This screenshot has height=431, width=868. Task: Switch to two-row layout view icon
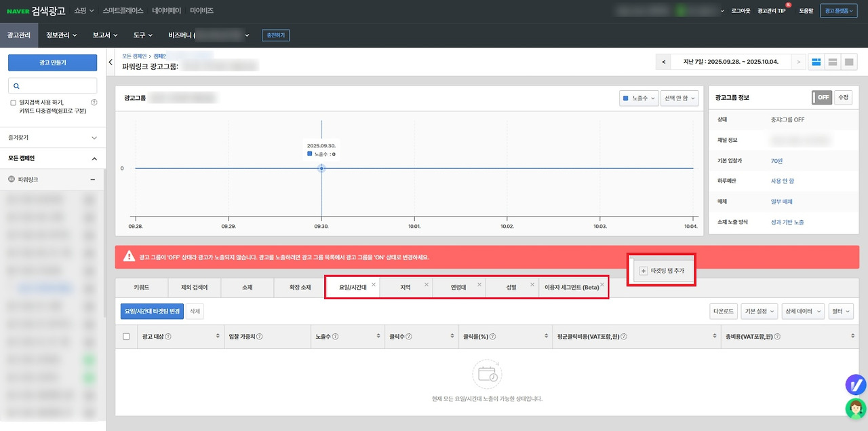(833, 62)
